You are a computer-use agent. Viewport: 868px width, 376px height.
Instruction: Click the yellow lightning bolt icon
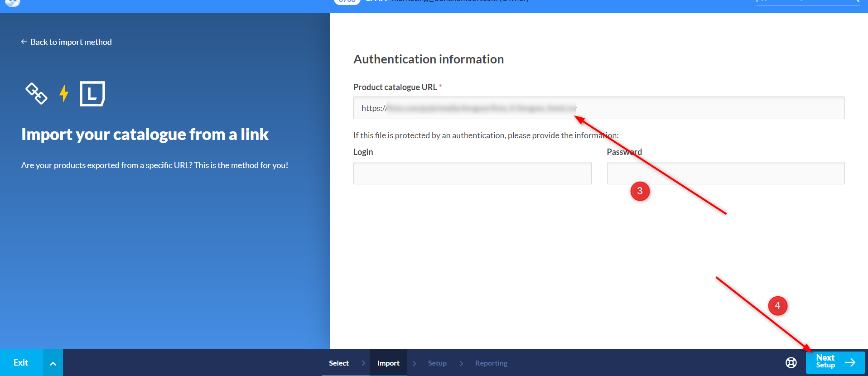(x=64, y=93)
